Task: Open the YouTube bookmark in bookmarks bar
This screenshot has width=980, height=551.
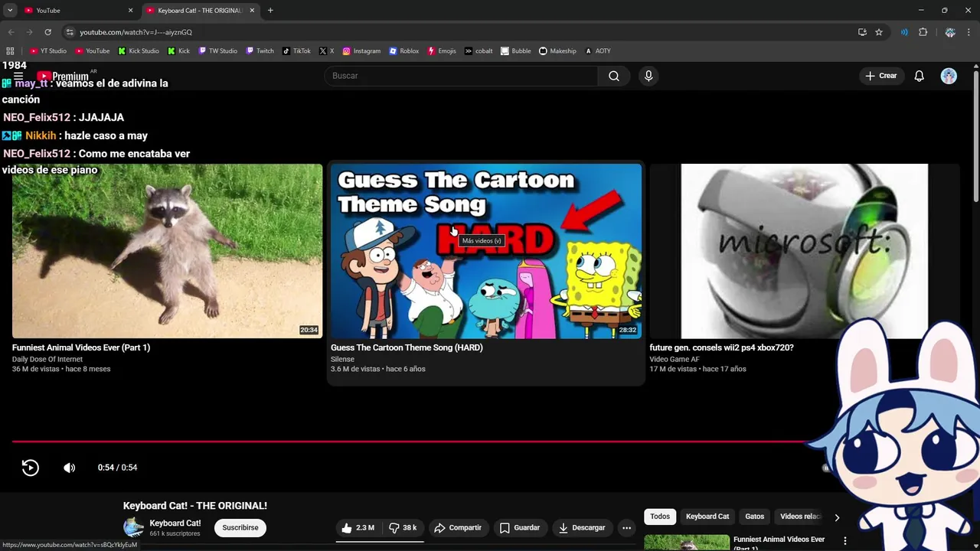Action: click(x=93, y=51)
